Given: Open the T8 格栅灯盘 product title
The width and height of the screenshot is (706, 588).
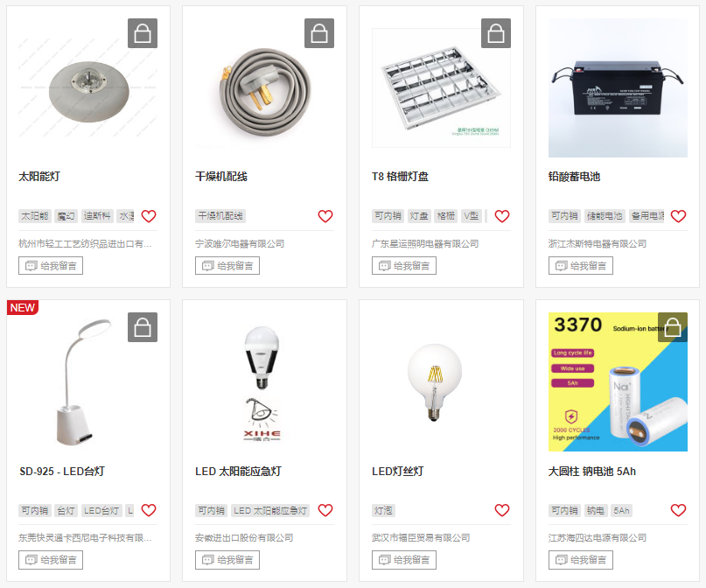Looking at the screenshot, I should [400, 177].
